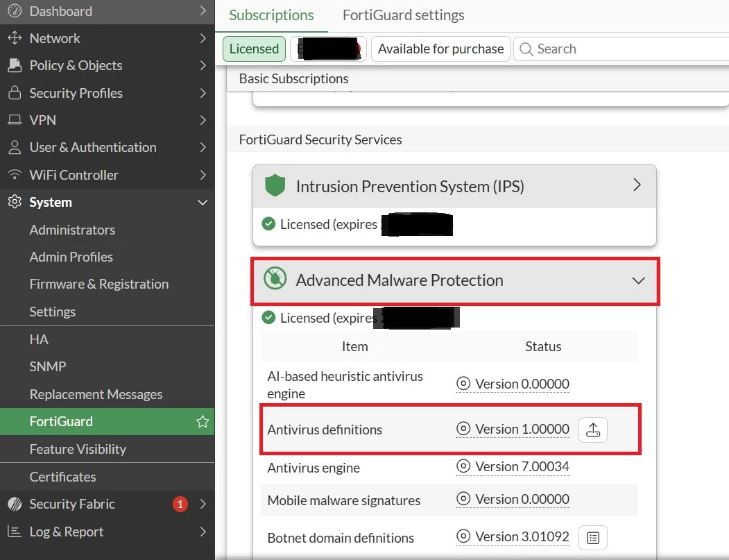Expand the Intrusion Prevention System card
Image resolution: width=729 pixels, height=560 pixels.
pos(637,185)
